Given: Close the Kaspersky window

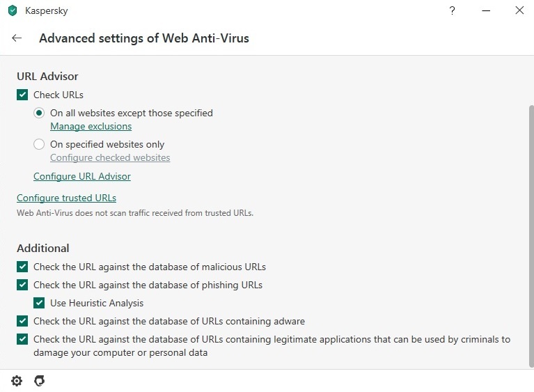Looking at the screenshot, I should pyautogui.click(x=519, y=10).
